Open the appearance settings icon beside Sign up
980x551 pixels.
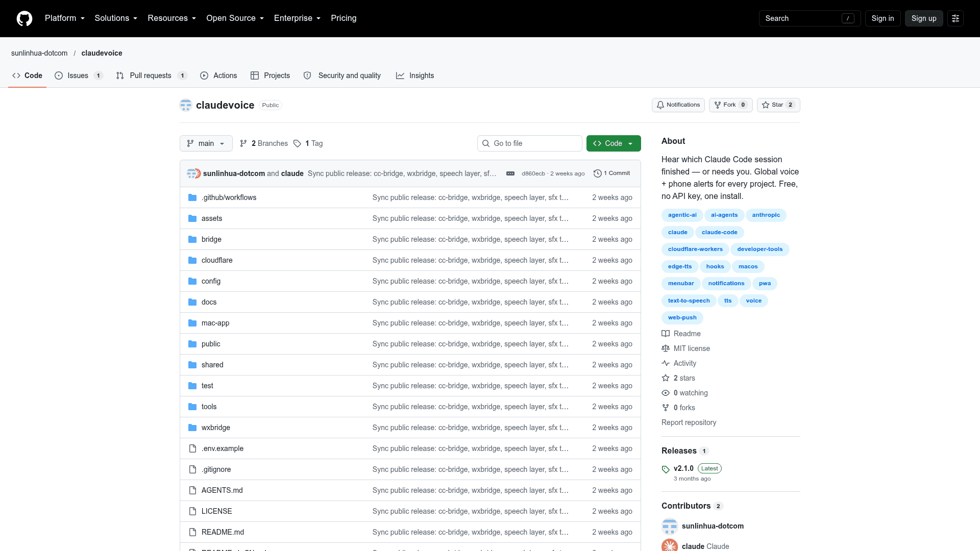pos(955,18)
